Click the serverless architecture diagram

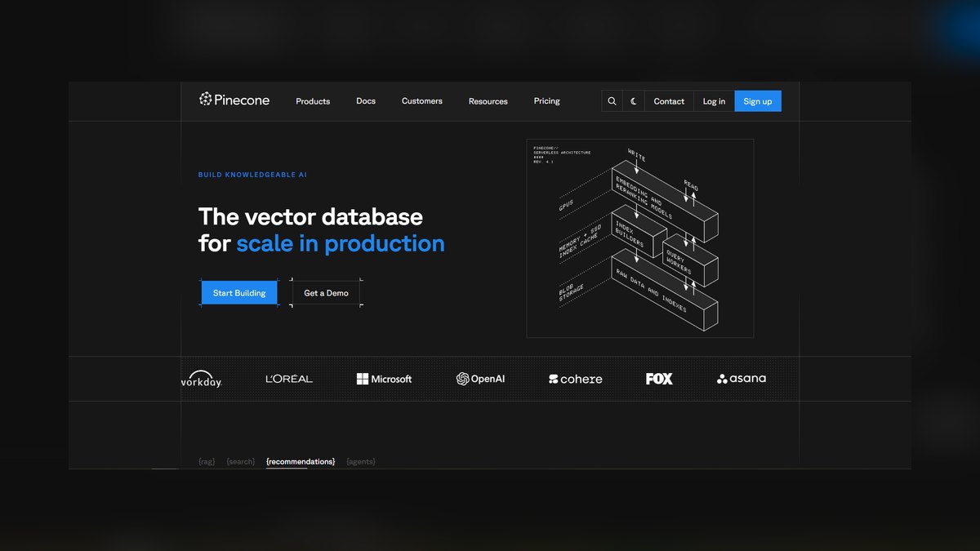[x=640, y=238]
